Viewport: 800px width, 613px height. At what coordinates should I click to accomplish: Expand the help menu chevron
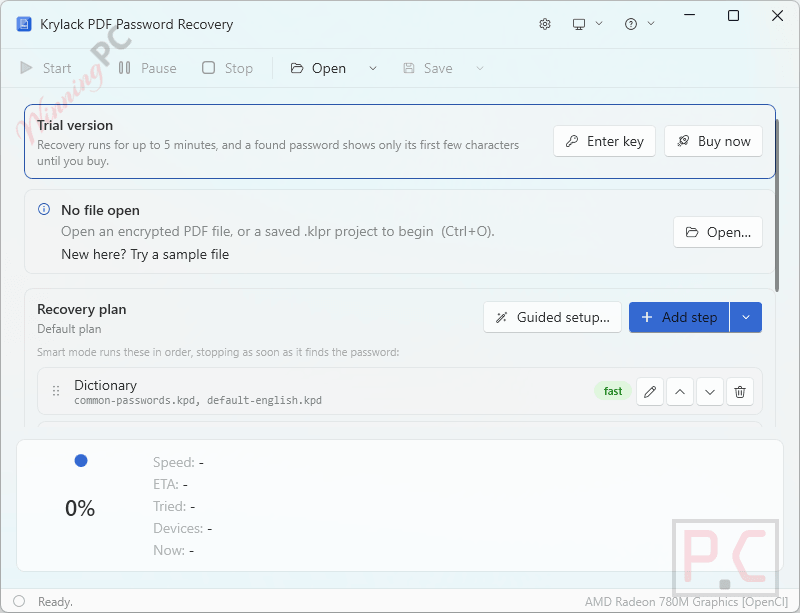point(651,23)
